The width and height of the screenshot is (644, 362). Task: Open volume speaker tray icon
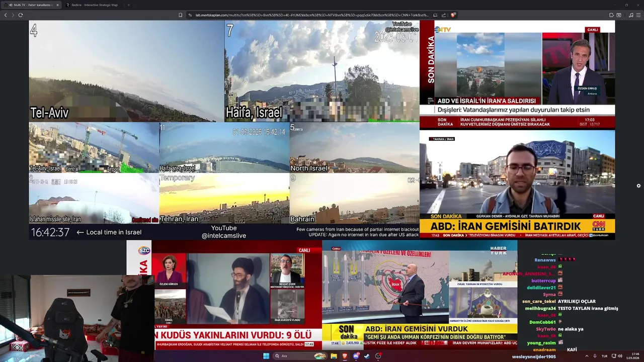tap(620, 356)
